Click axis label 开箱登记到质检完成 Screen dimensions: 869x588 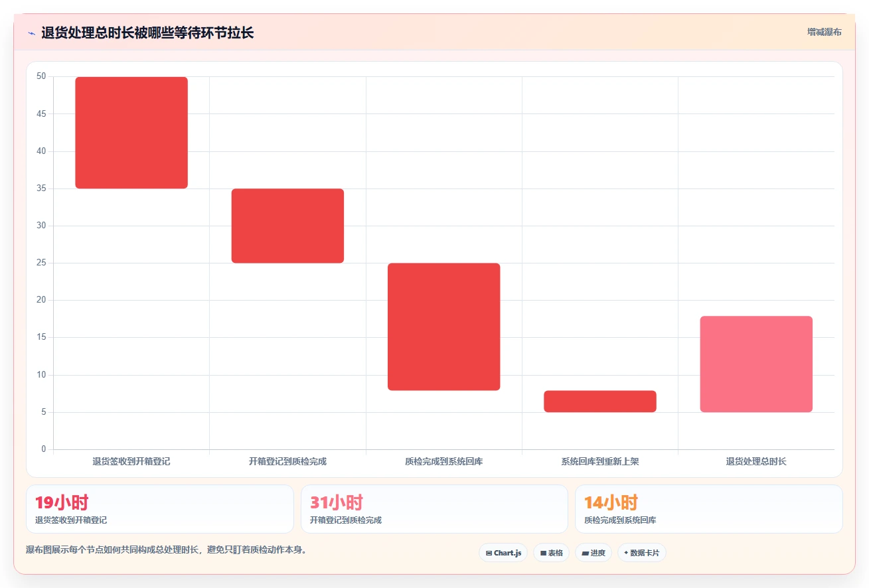click(x=287, y=461)
